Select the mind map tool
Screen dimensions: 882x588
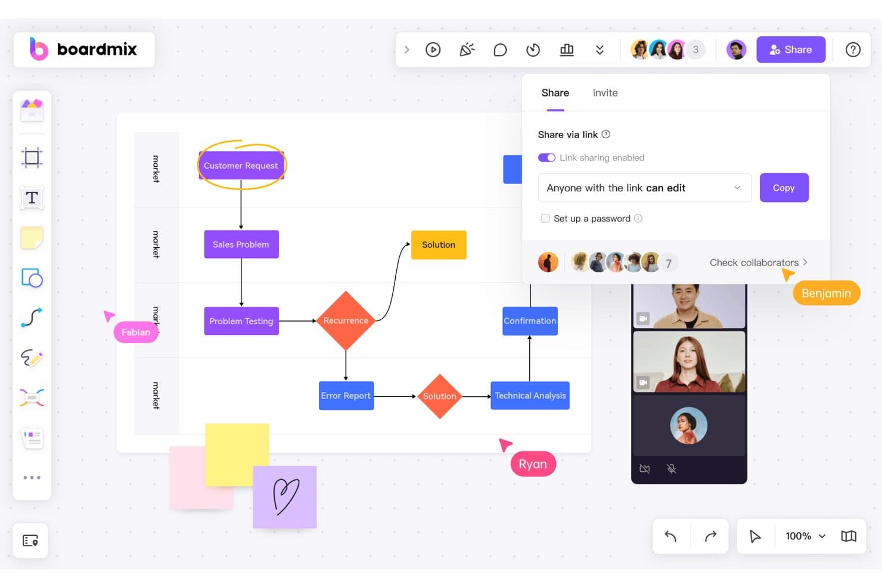(32, 397)
